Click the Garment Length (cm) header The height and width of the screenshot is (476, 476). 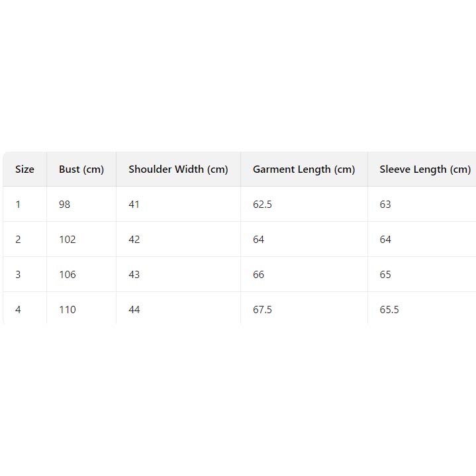(x=304, y=169)
